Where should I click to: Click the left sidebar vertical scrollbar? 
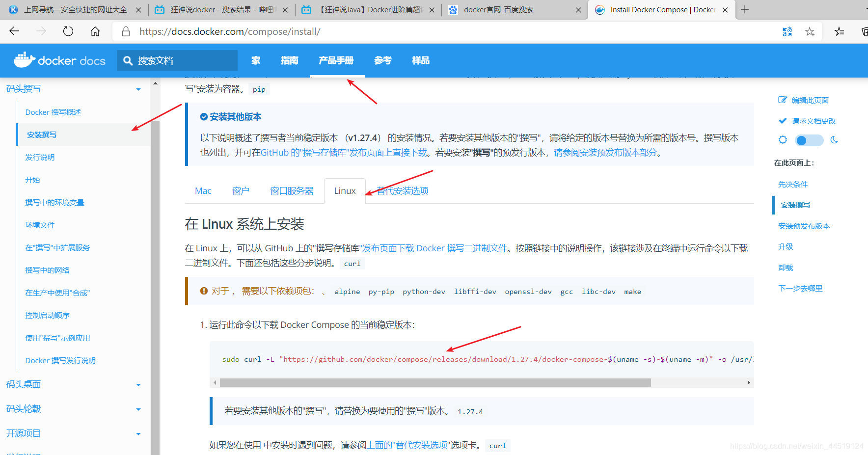(155, 288)
